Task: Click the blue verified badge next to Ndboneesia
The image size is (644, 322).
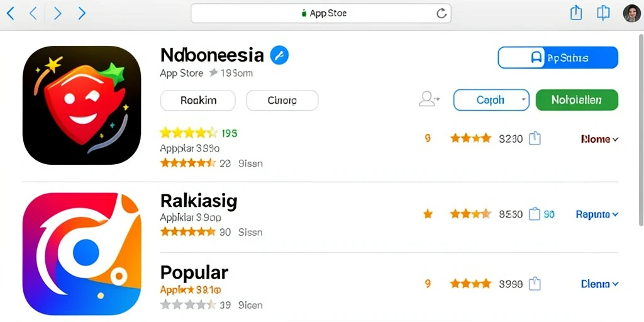Action: (279, 55)
